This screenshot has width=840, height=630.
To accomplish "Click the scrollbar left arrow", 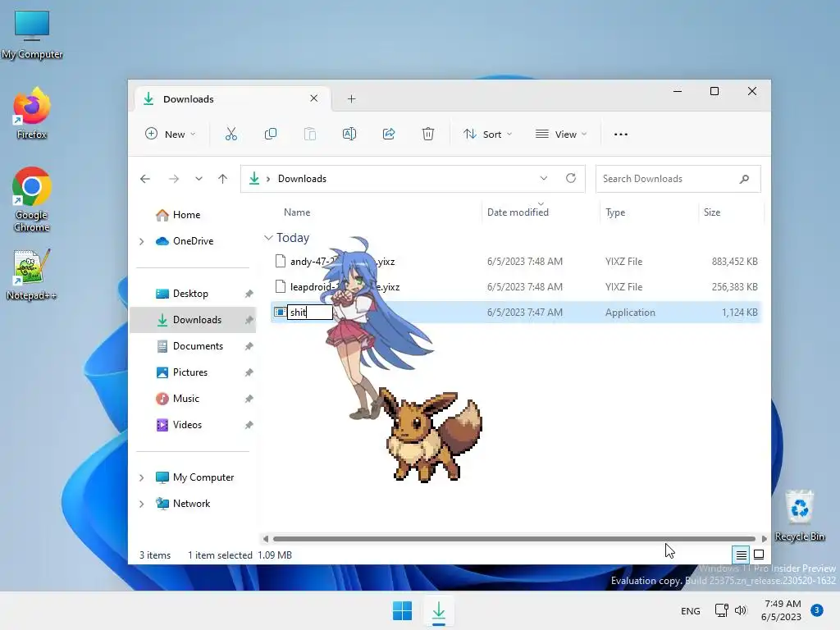I will point(266,538).
